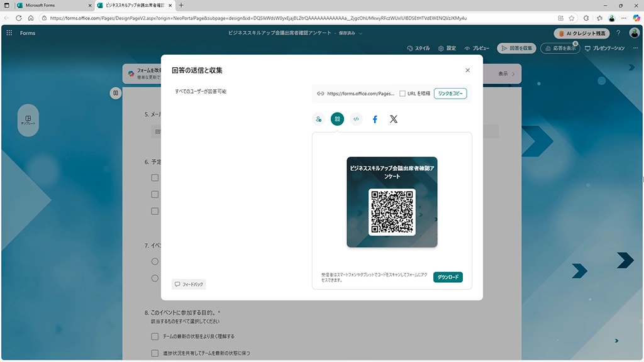The height and width of the screenshot is (362, 644).
Task: Click the リンクをコピー button
Action: [450, 94]
